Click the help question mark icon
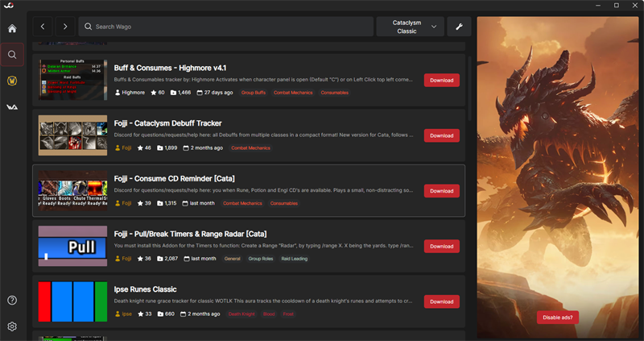Screen dimensions: 644x341 pyautogui.click(x=12, y=301)
